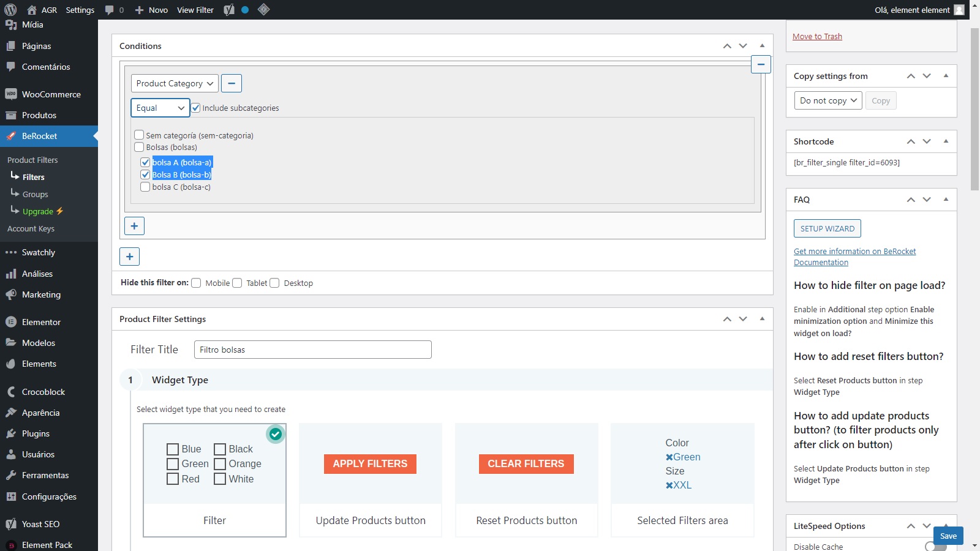Collapse the Shortcode panel
Screen dimensions: 980x551
[x=946, y=141]
